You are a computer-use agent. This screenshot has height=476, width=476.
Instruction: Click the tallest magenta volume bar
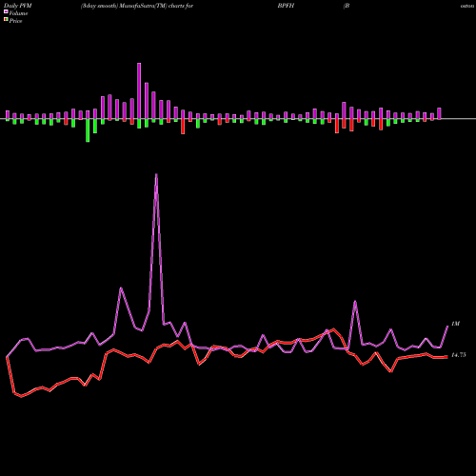tap(139, 91)
